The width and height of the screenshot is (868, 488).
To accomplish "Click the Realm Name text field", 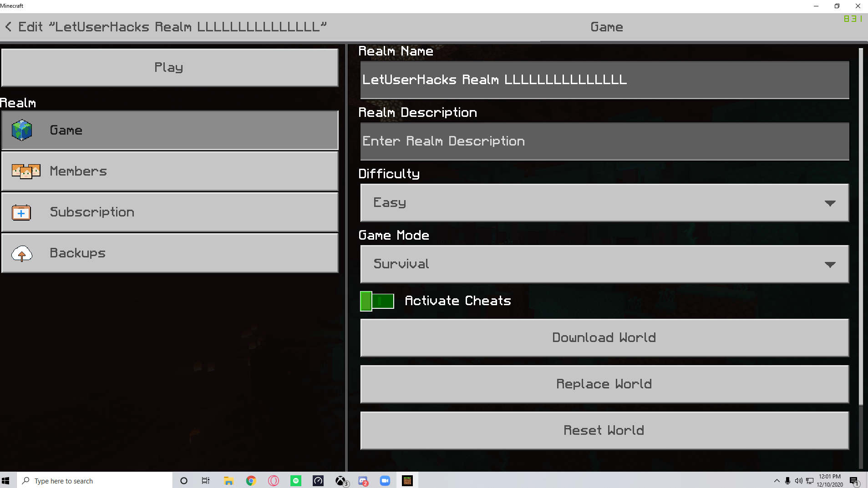I will tap(604, 80).
